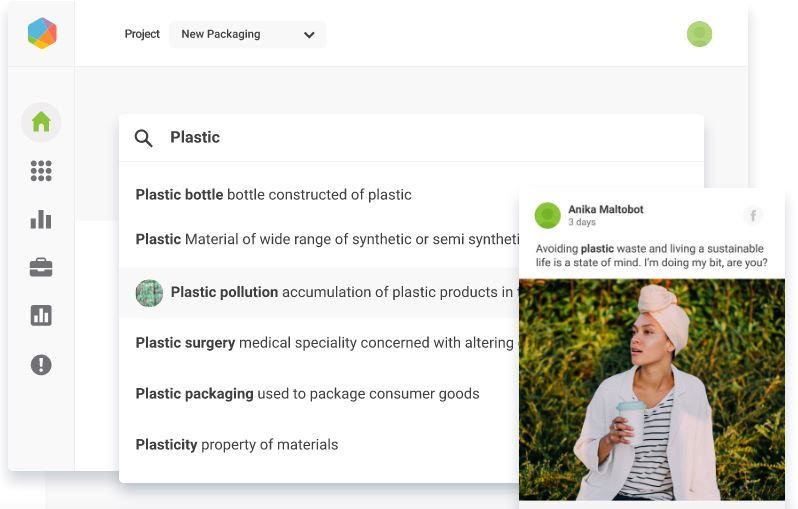Image resolution: width=798 pixels, height=509 pixels.
Task: Pick the Plastic packaging suggestion
Action: [x=307, y=394]
